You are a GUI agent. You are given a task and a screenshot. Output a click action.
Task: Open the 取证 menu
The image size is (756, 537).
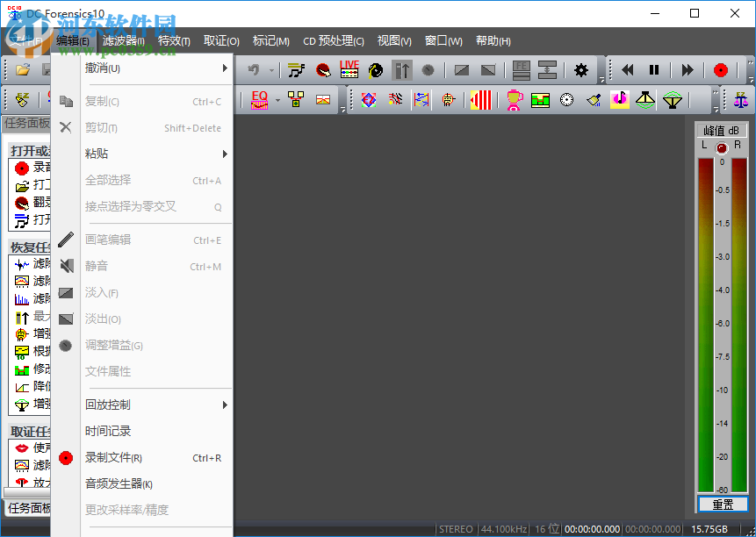(x=221, y=41)
